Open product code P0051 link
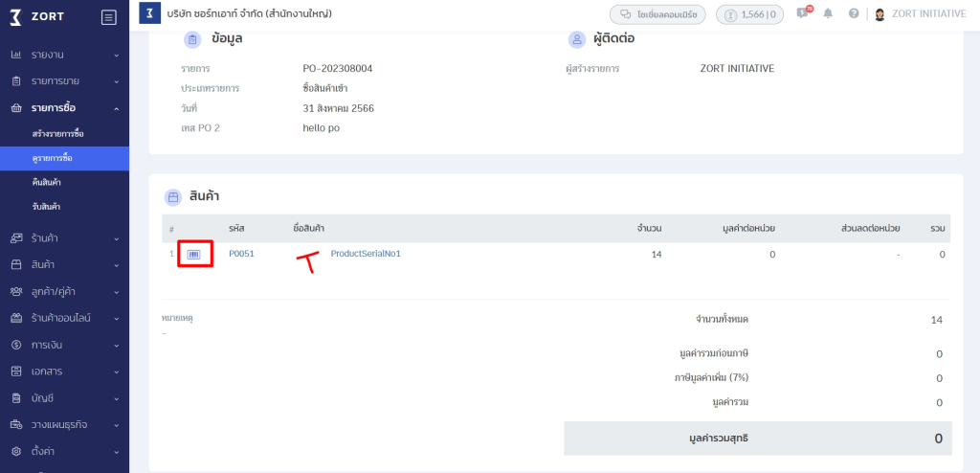This screenshot has height=473, width=980. 241,255
